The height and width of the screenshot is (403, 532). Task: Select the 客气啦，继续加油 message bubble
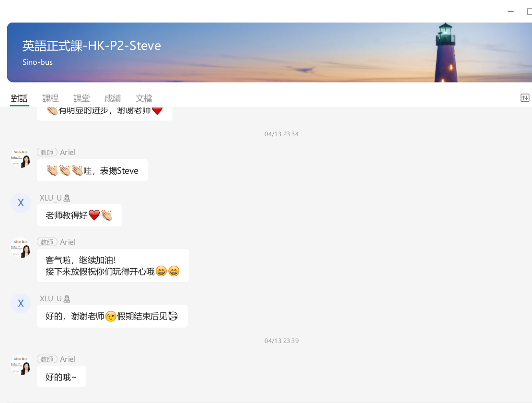pyautogui.click(x=113, y=266)
